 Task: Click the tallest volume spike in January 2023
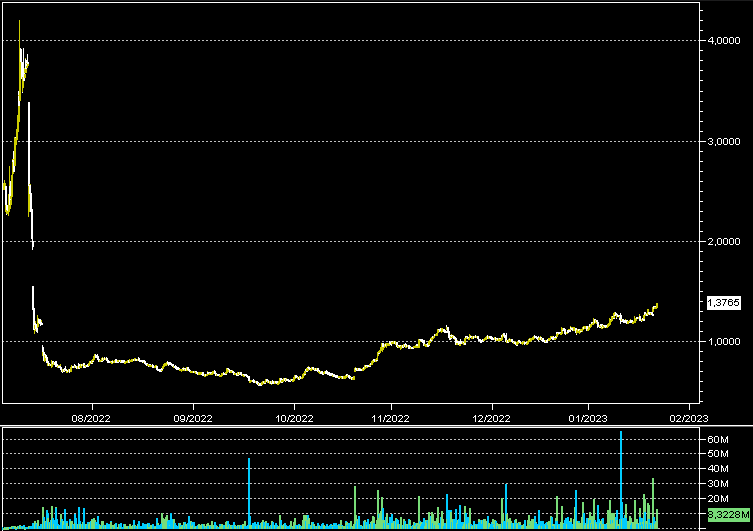click(621, 480)
